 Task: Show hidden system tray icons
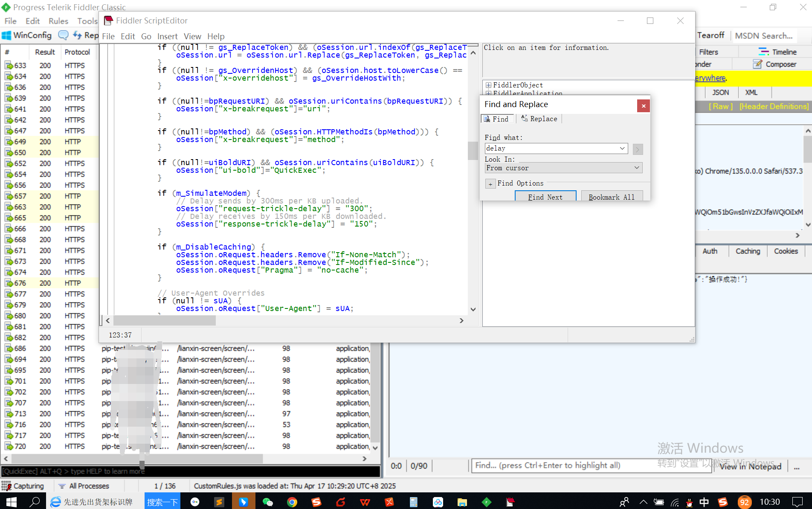(x=644, y=502)
